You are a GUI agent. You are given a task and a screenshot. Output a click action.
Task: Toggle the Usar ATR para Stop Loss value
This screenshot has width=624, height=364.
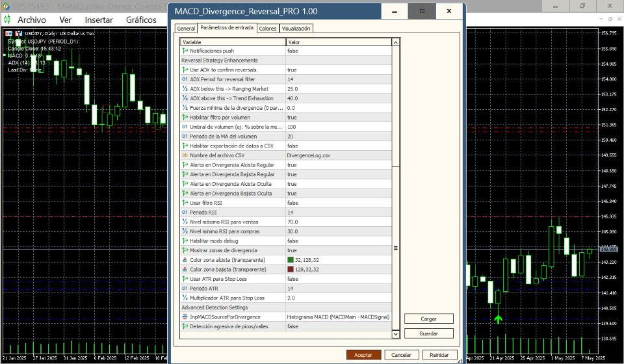coord(339,279)
